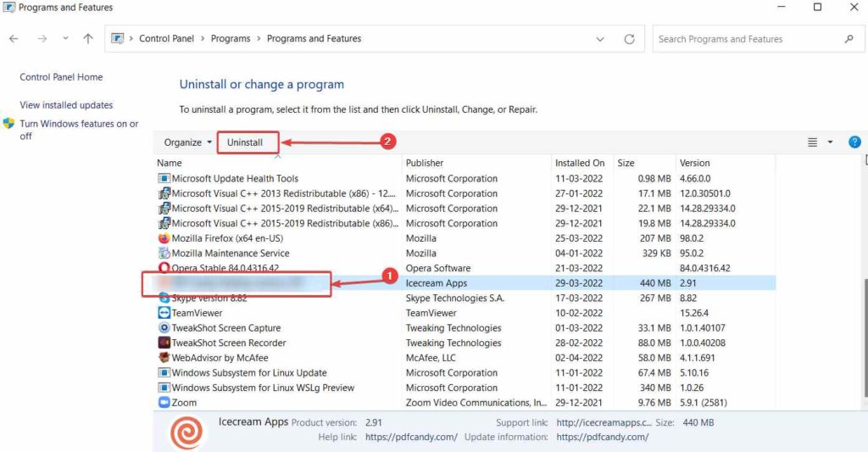Click the version 15.26.4 cell
868x452 pixels.
tap(694, 313)
